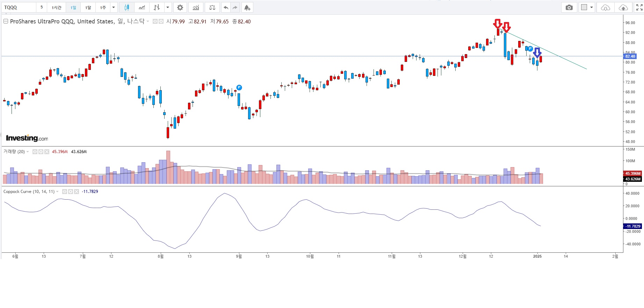Viewport: 644px width, 308px height.
Task: Collapse the ProShares UltraPro QQQ legend box
Action: [6, 21]
